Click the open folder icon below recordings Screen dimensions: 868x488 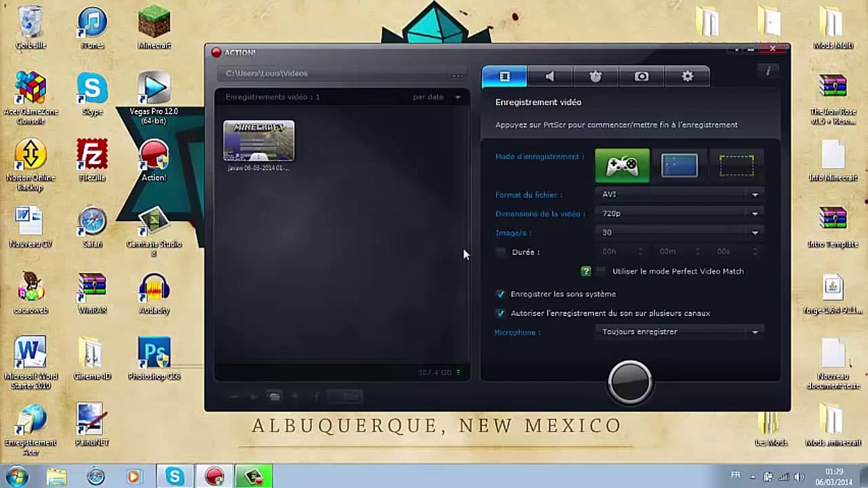click(275, 396)
